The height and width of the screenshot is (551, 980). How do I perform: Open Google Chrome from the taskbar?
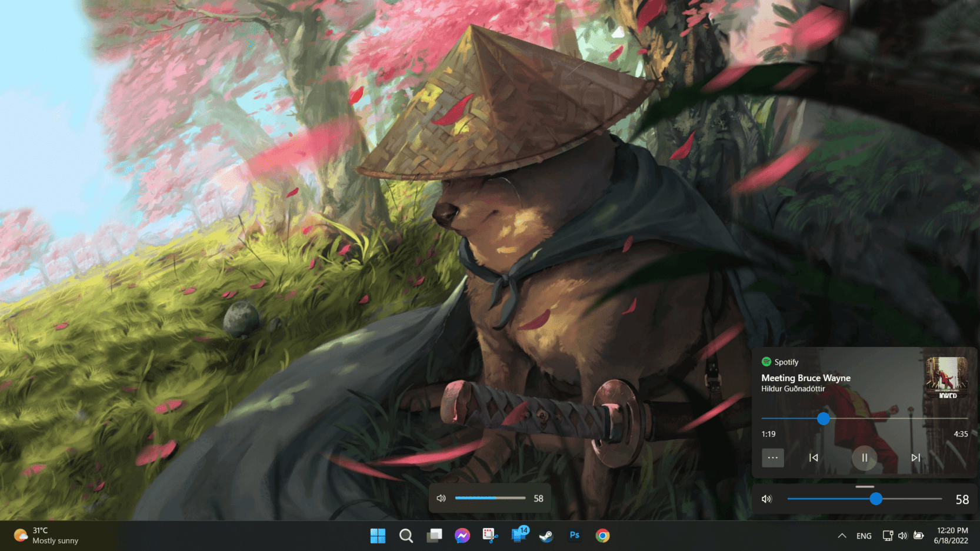tap(602, 536)
